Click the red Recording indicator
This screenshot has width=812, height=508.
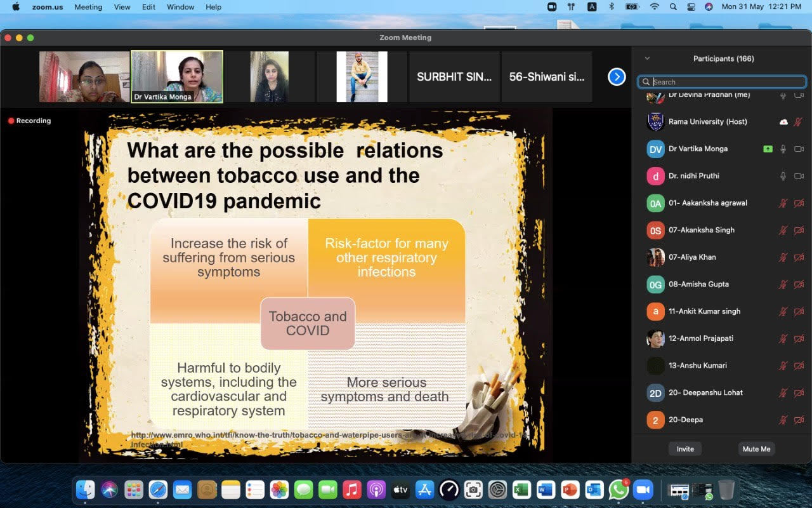29,121
